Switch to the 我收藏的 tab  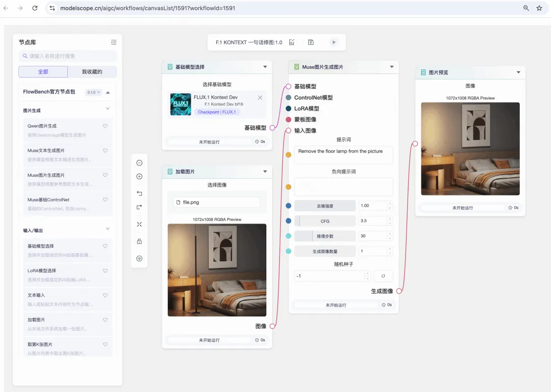(x=92, y=72)
